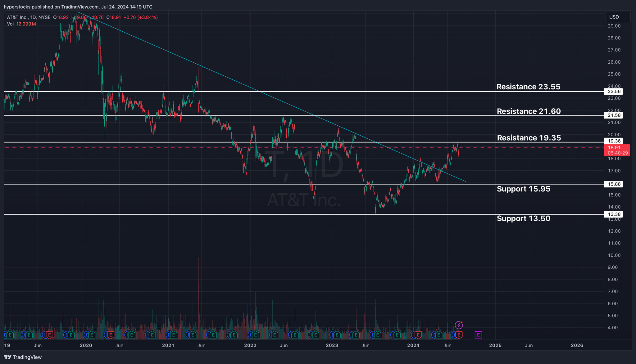
Task: Click the Vol indicator label
Action: click(x=10, y=24)
